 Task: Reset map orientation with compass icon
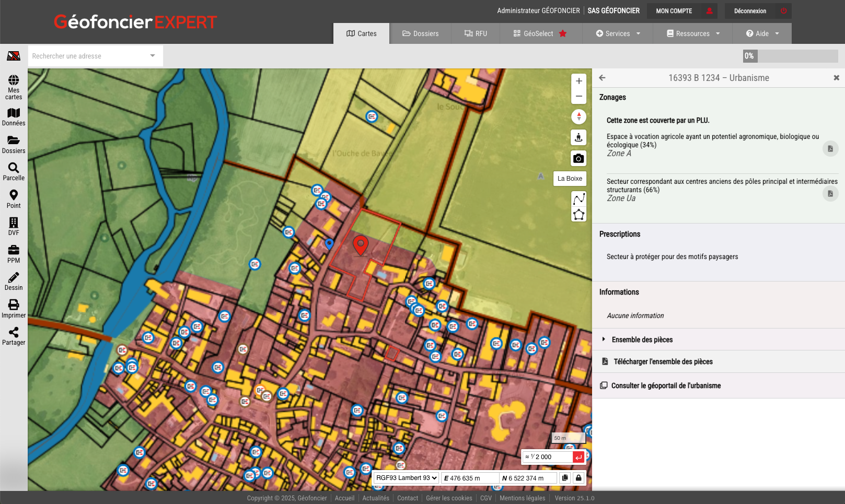(578, 117)
